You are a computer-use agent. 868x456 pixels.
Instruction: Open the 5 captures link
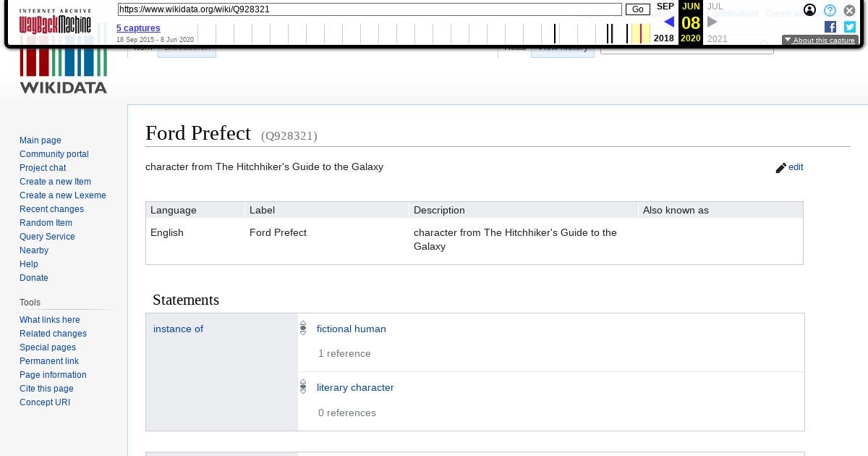pos(138,28)
